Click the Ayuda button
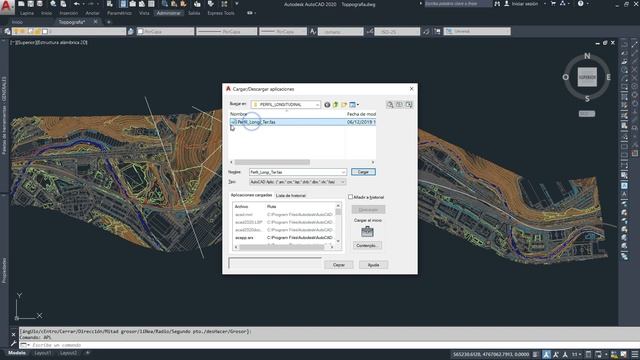 tap(373, 265)
